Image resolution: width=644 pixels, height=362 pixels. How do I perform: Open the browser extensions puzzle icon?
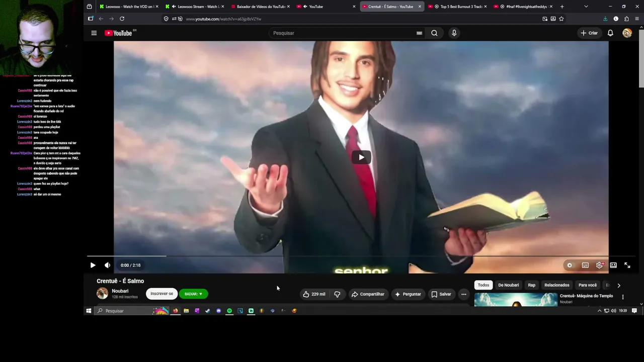pos(626,19)
